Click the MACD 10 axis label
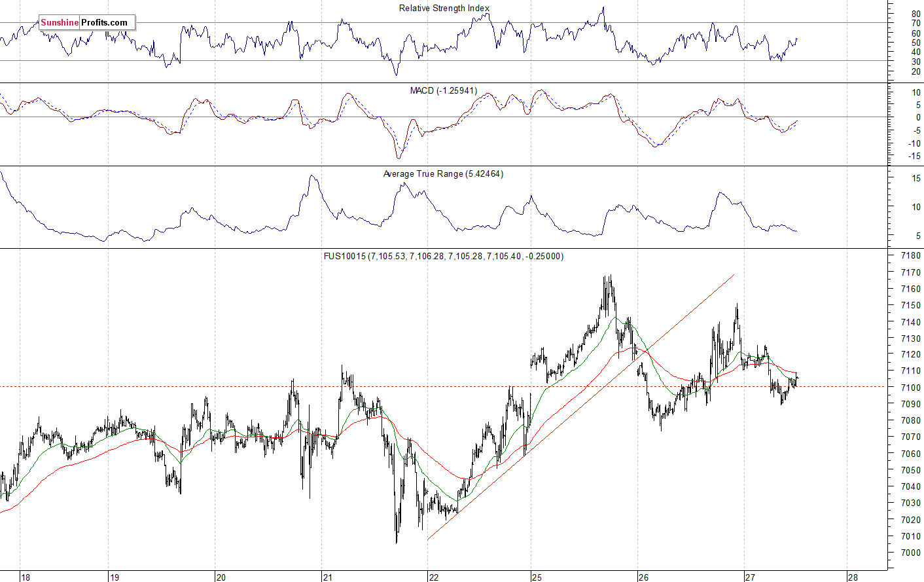The width and height of the screenshot is (924, 582). tap(916, 93)
